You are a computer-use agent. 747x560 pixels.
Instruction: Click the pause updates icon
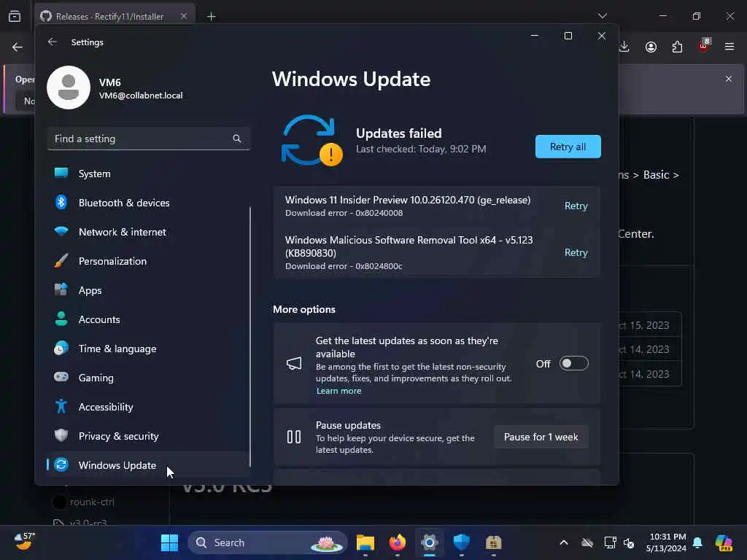294,437
